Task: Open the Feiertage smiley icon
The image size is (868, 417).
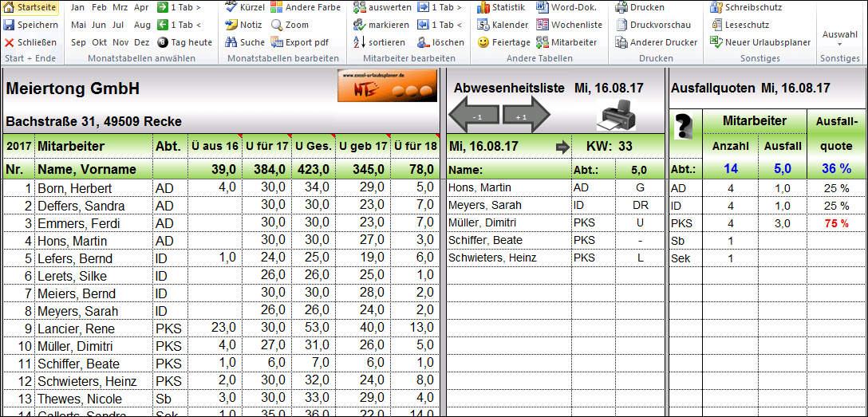Action: tap(483, 42)
